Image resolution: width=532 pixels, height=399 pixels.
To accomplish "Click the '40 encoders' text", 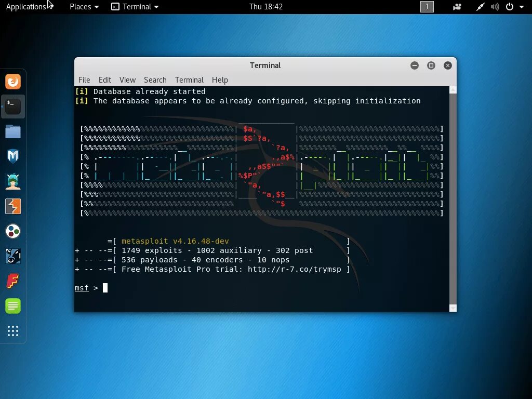I will (x=217, y=260).
